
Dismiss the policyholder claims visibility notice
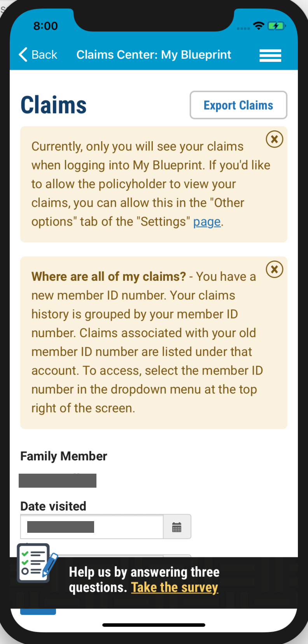[274, 139]
